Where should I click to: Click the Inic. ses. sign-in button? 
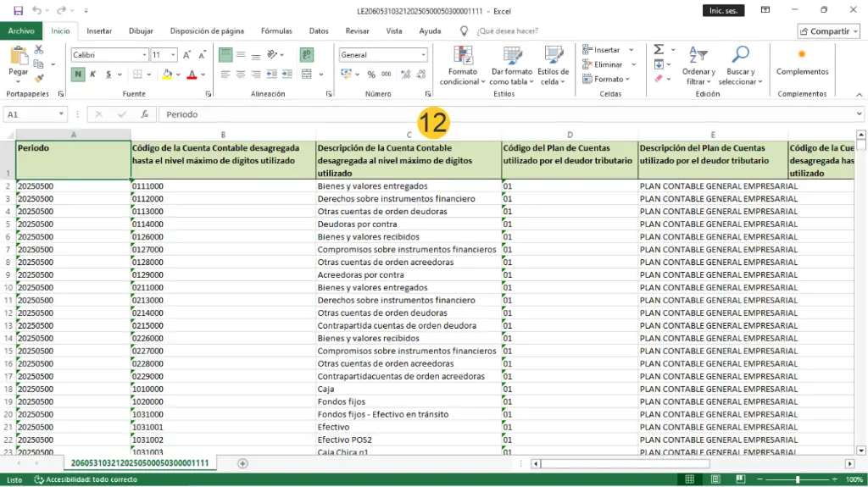723,10
